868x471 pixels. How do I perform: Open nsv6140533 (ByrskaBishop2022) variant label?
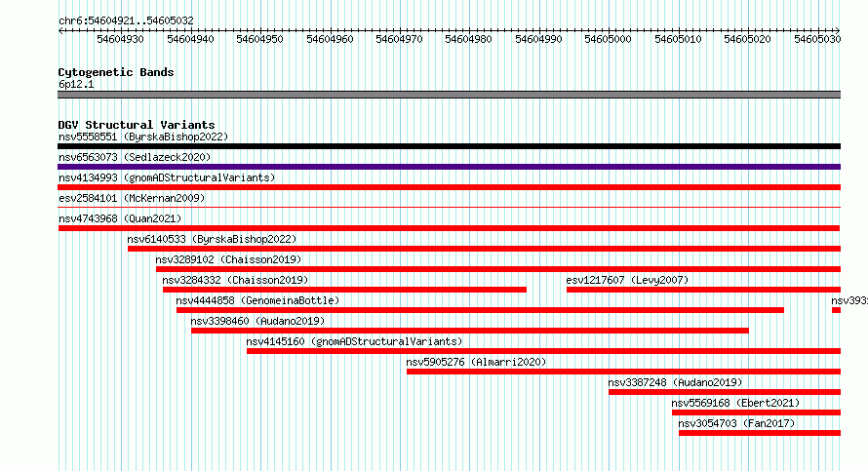coord(212,239)
